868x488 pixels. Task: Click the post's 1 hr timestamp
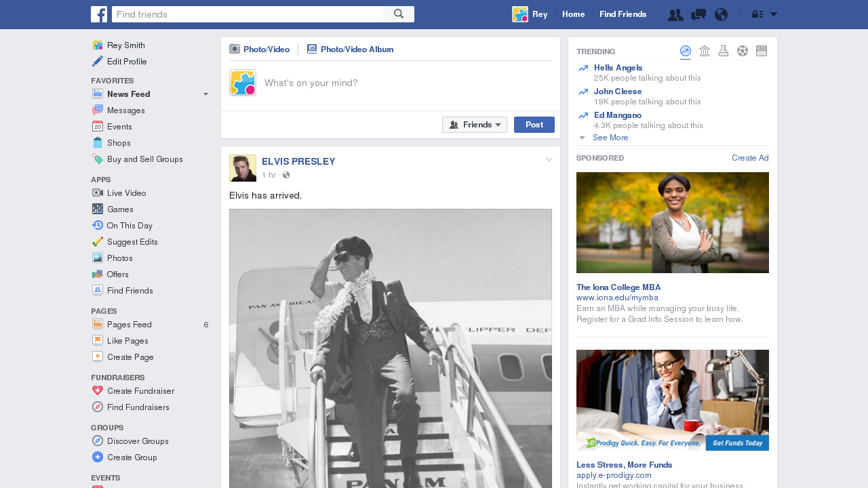click(x=269, y=175)
